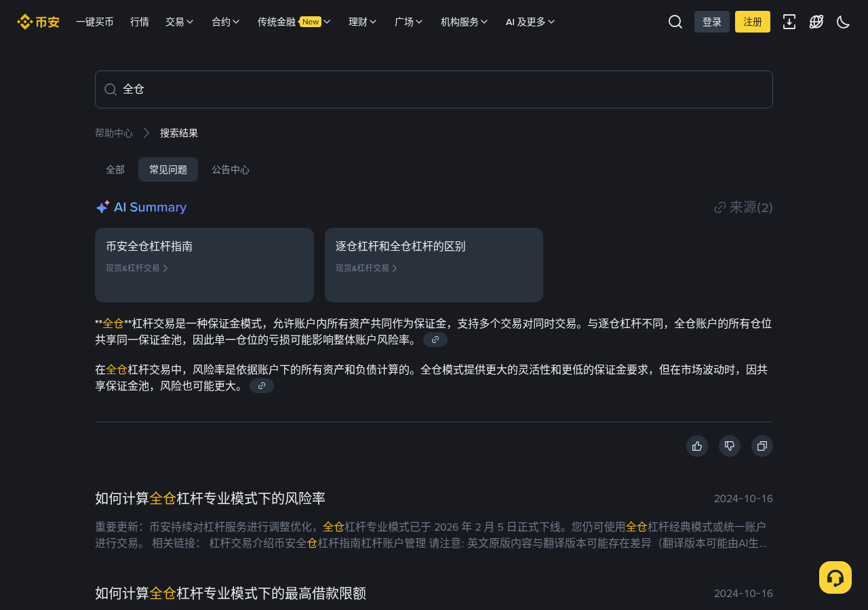
Task: Click search icon inside search field
Action: point(111,89)
